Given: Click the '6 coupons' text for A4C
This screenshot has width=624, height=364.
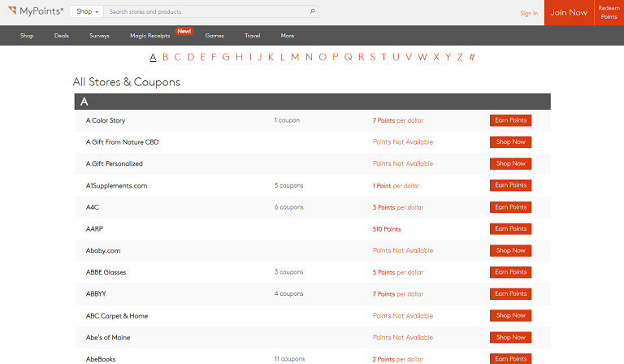Looking at the screenshot, I should coord(289,207).
